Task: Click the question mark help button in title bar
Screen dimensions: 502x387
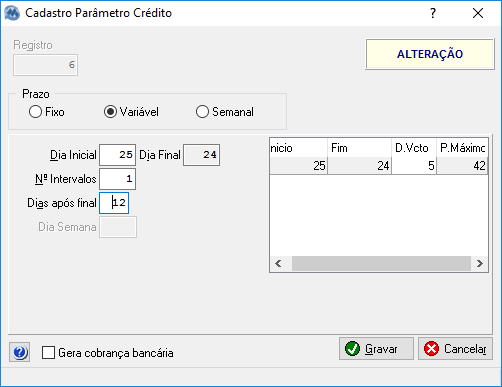Action: (433, 13)
